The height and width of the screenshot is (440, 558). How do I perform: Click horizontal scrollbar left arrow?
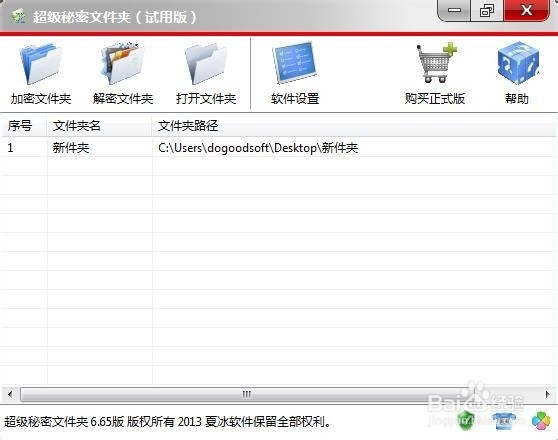[x=10, y=394]
